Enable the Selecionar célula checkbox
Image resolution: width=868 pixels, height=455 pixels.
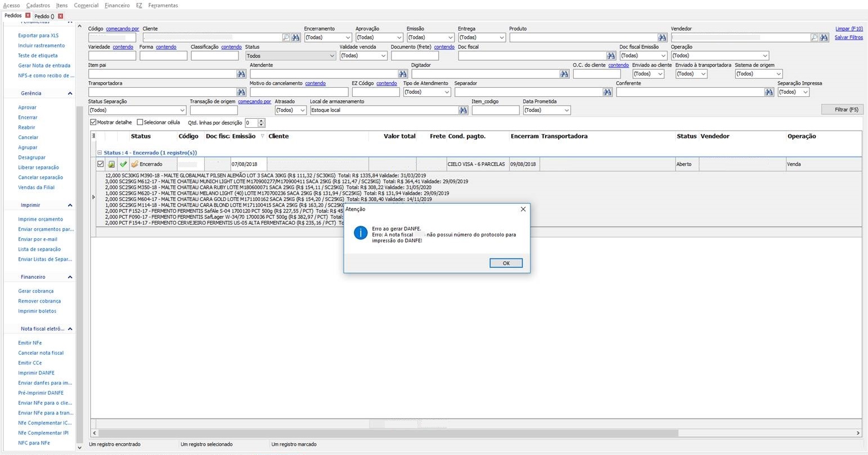pos(140,122)
